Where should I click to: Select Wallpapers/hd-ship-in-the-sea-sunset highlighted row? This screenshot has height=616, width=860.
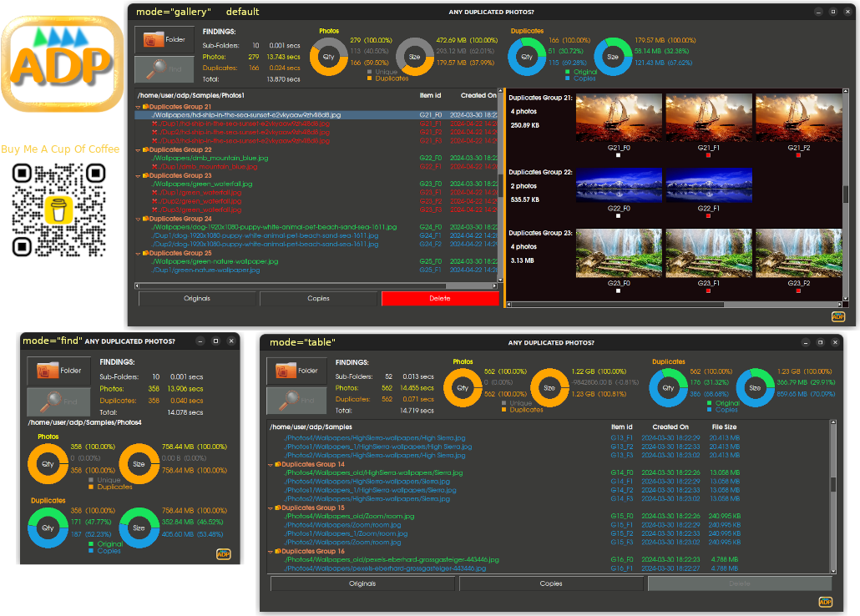(316, 115)
